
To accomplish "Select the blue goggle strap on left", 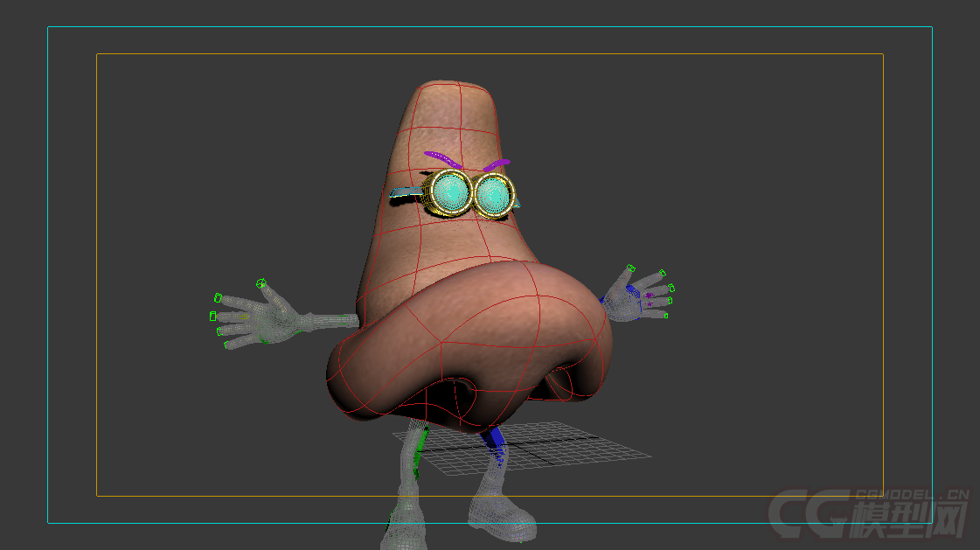I will [x=405, y=192].
